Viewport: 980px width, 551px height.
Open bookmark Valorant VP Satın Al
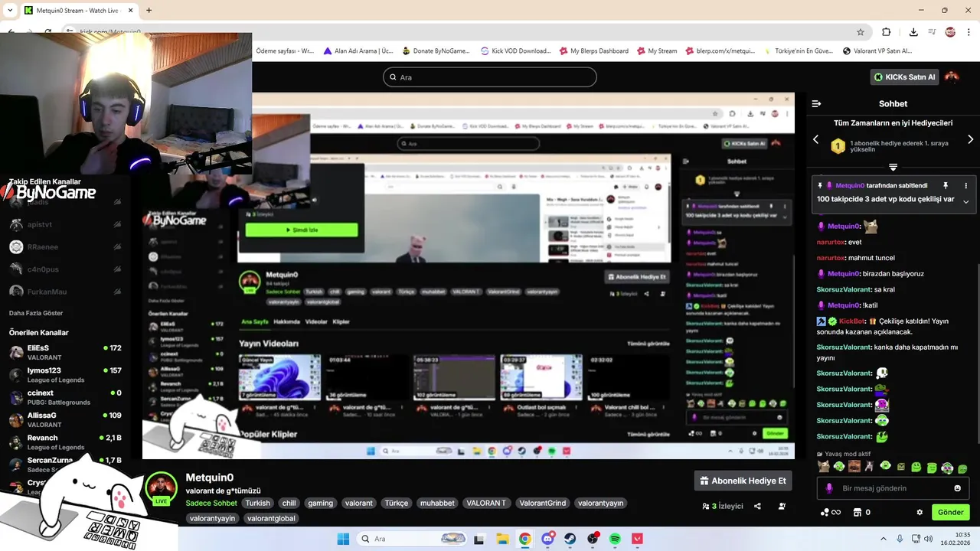pos(877,51)
